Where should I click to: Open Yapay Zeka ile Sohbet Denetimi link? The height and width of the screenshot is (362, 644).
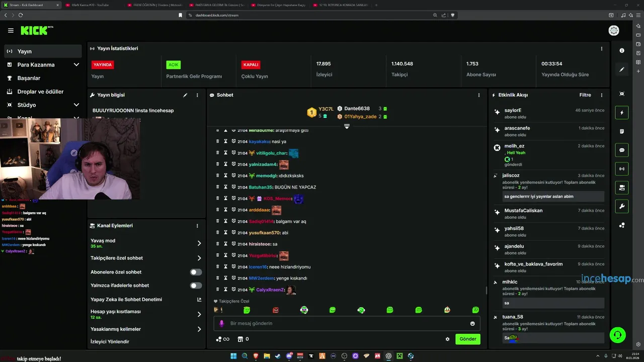[x=146, y=300]
